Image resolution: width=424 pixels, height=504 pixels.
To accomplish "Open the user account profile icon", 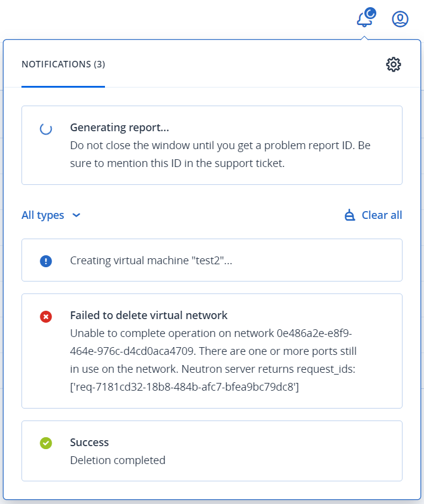I will pyautogui.click(x=400, y=19).
